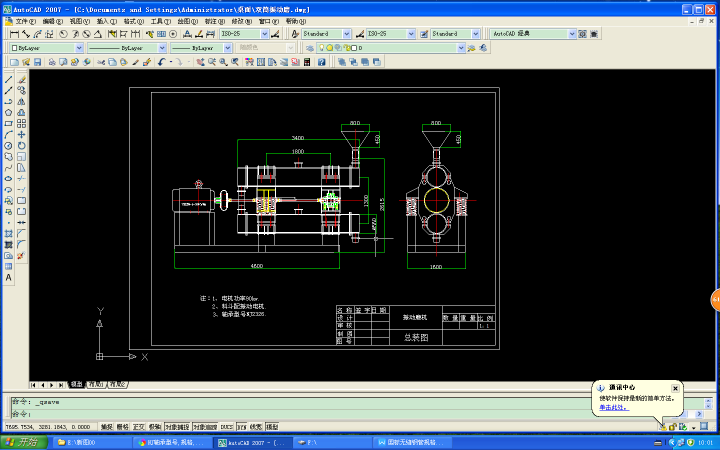The image size is (720, 450).
Task: Open the 文件(F) menu
Action: click(x=25, y=20)
